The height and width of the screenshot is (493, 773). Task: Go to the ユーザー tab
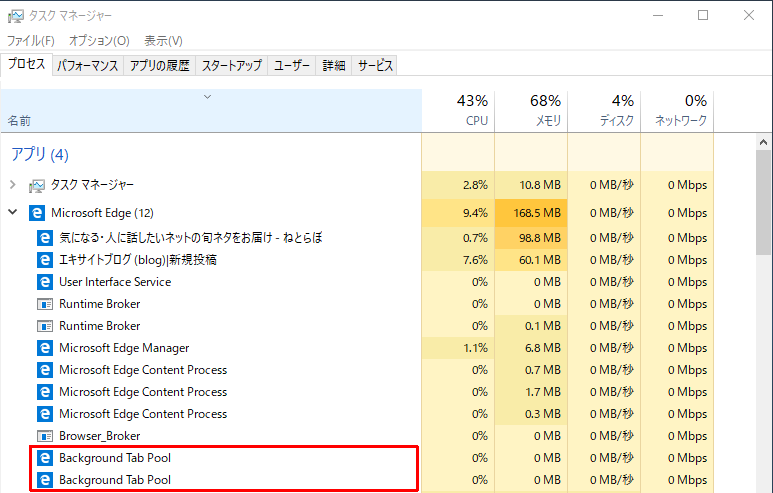coord(292,66)
